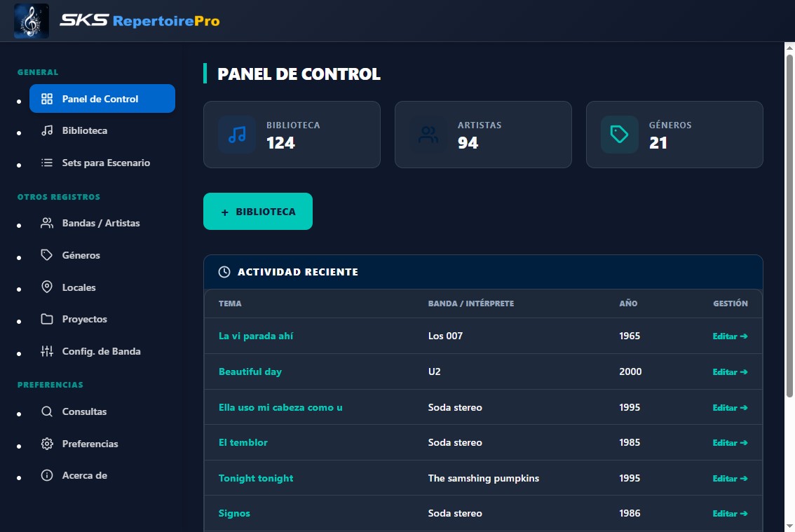Open the song La vi parada ahí
This screenshot has height=532, width=795.
pyautogui.click(x=256, y=336)
